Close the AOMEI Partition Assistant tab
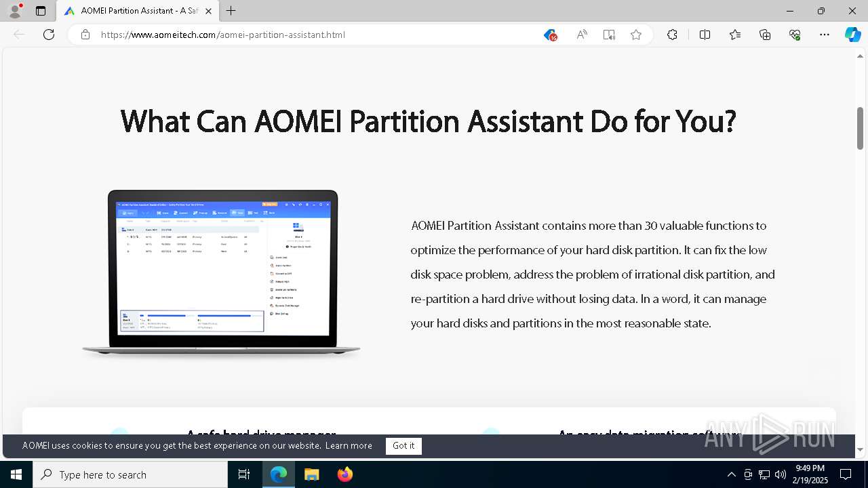This screenshot has width=868, height=488. coord(208,11)
